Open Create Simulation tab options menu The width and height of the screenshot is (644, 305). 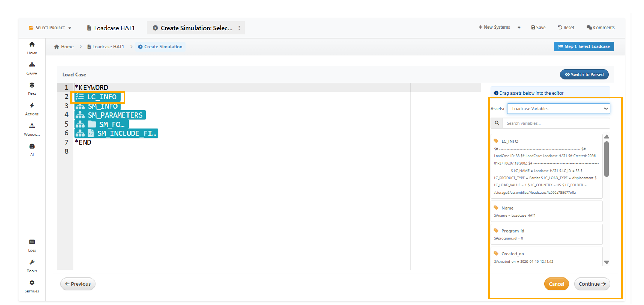[x=239, y=28]
